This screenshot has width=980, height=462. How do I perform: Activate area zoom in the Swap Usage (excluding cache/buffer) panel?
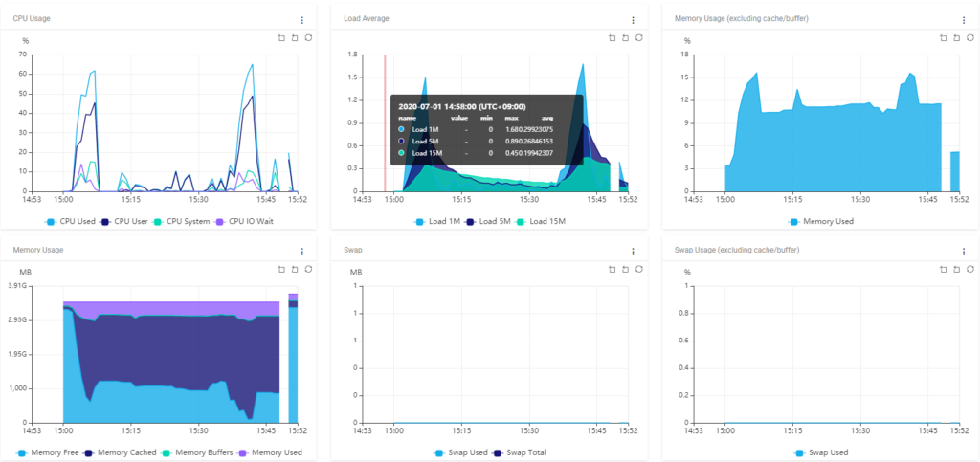pos(945,270)
